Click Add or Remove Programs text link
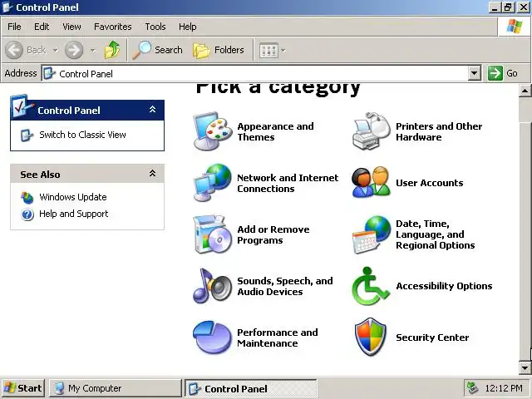 [x=273, y=234]
